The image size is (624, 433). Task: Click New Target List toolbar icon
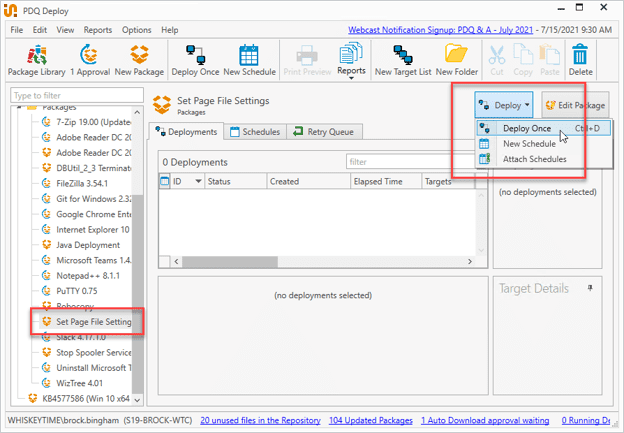[403, 60]
